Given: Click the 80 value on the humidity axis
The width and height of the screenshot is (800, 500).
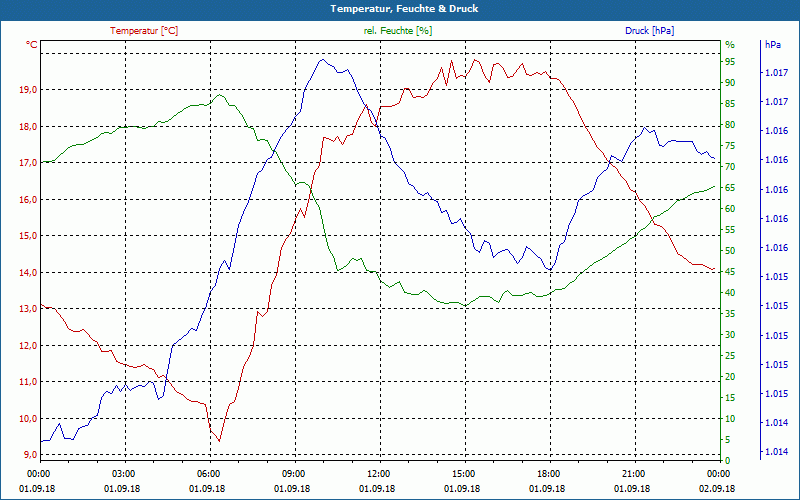Looking at the screenshot, I should pyautogui.click(x=730, y=124).
